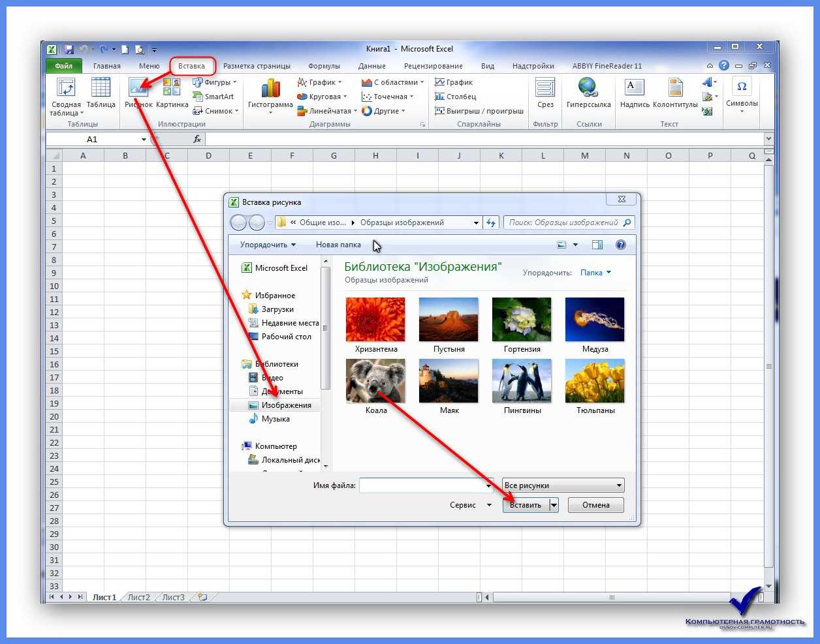Choose the Линейчатая bar chart icon
Image resolution: width=820 pixels, height=644 pixels.
[x=302, y=111]
